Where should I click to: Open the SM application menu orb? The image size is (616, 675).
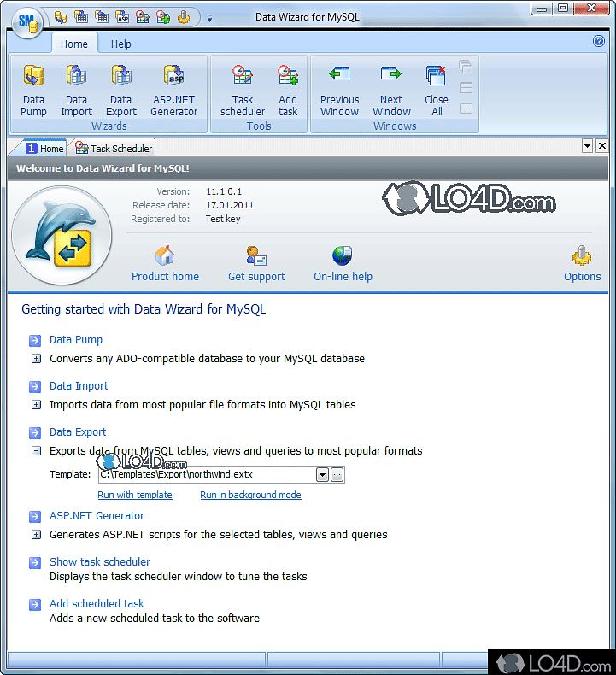tap(28, 23)
